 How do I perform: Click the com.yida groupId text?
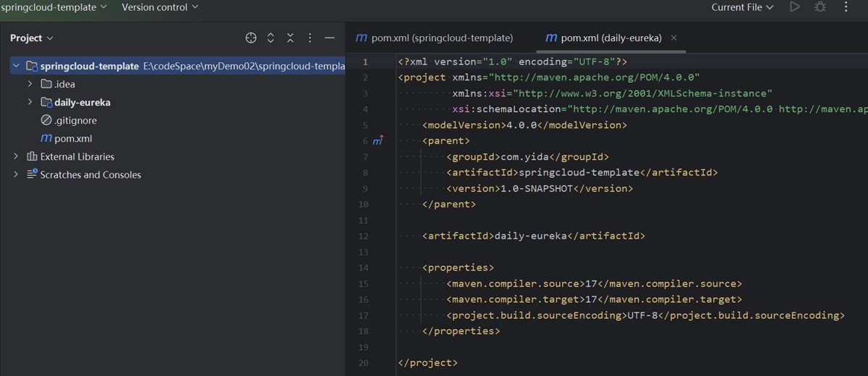525,157
